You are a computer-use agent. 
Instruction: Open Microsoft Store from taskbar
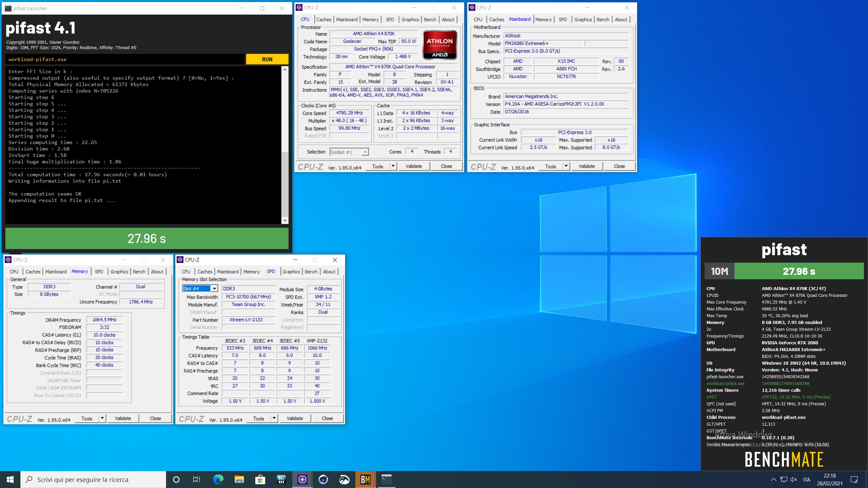pos(260,480)
